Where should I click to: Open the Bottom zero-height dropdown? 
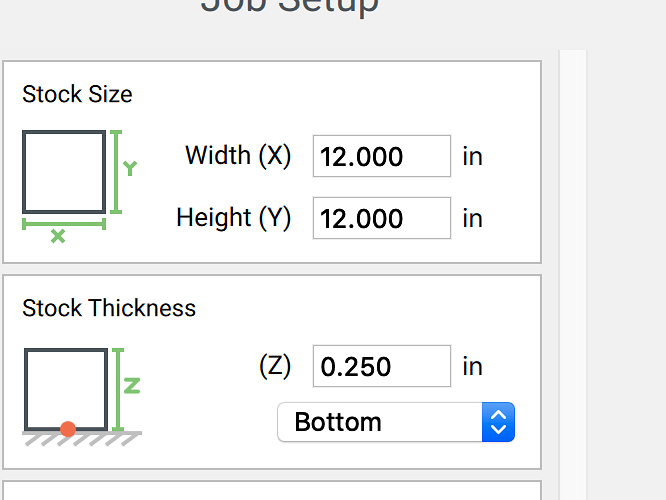380,422
